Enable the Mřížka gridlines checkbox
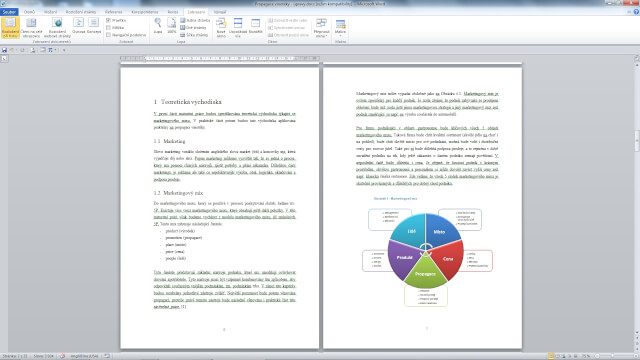 tap(108, 27)
